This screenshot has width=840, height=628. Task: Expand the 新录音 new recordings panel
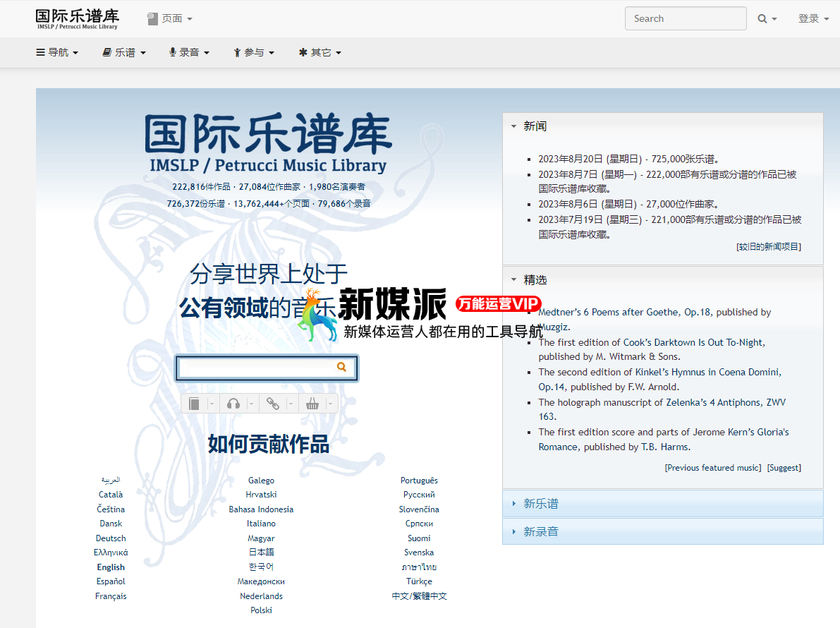[x=663, y=531]
